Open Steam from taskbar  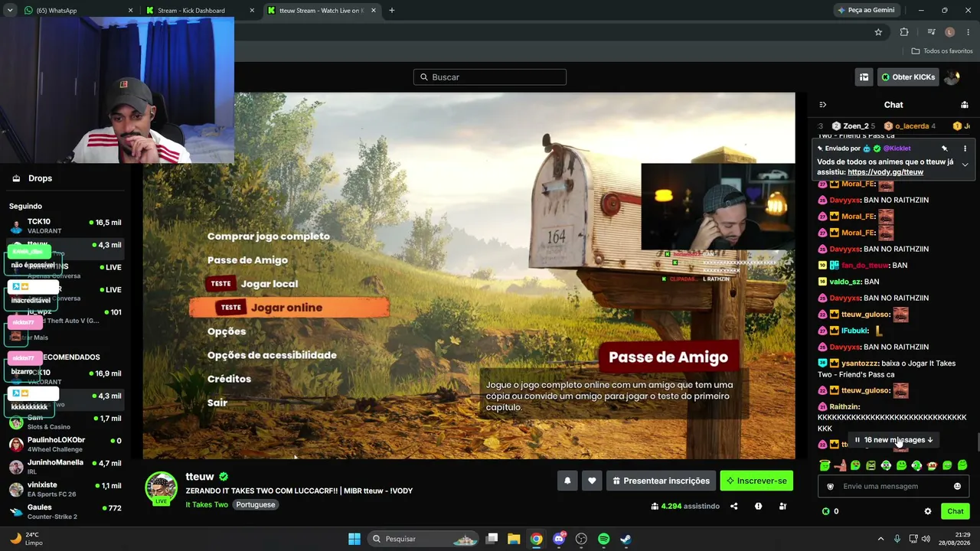pos(626,539)
